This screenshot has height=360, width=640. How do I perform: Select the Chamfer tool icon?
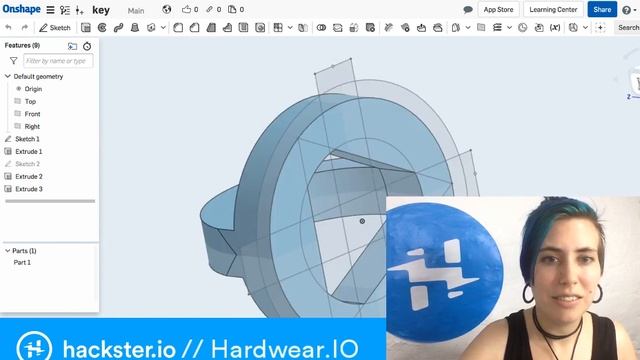194,28
